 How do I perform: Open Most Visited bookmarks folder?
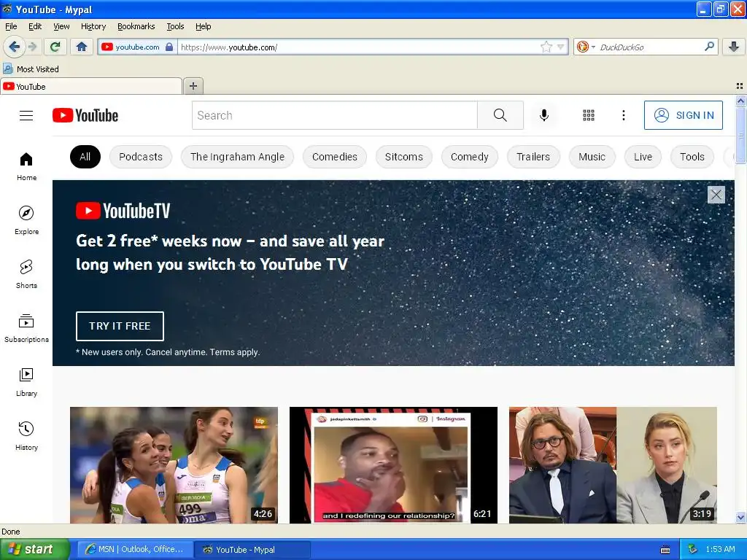tap(31, 69)
